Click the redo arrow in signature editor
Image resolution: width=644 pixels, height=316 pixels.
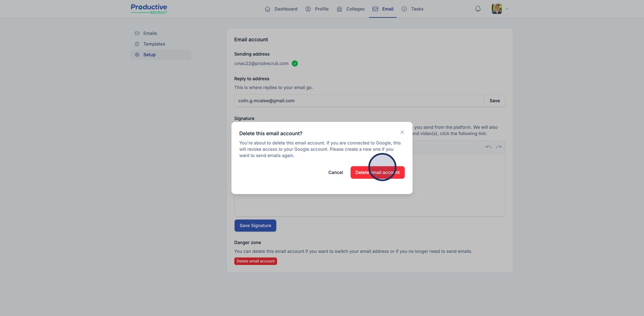[499, 147]
